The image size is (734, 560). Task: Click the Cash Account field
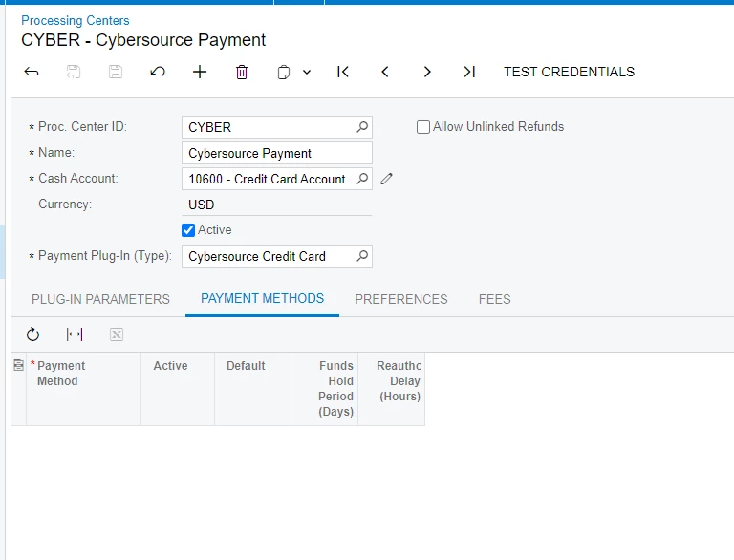click(276, 179)
